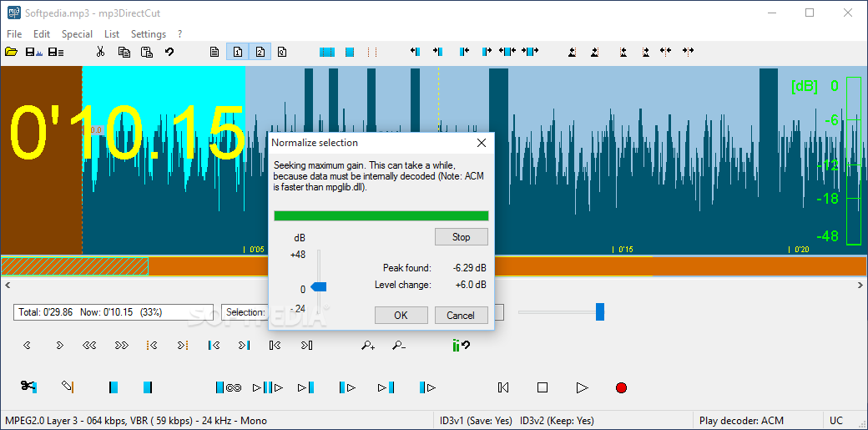Click the 0'20 timeline marker
This screenshot has height=430, width=868.
(x=800, y=250)
